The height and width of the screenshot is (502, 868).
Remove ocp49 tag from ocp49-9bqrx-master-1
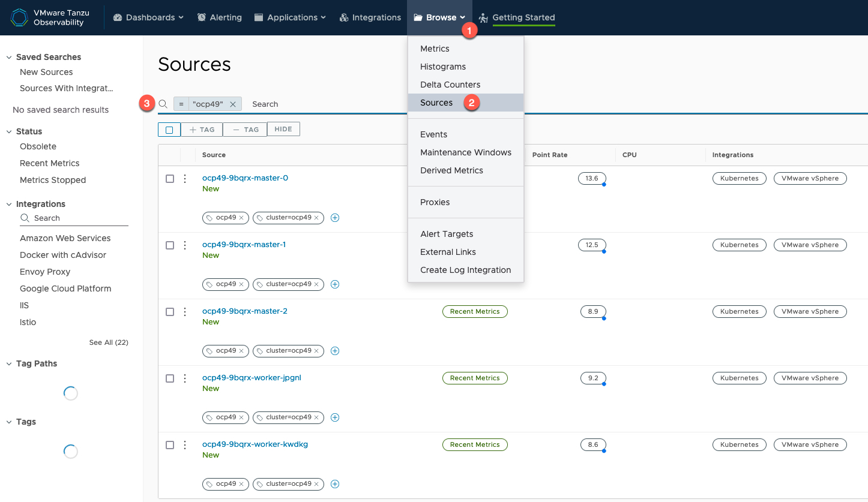[x=241, y=284]
